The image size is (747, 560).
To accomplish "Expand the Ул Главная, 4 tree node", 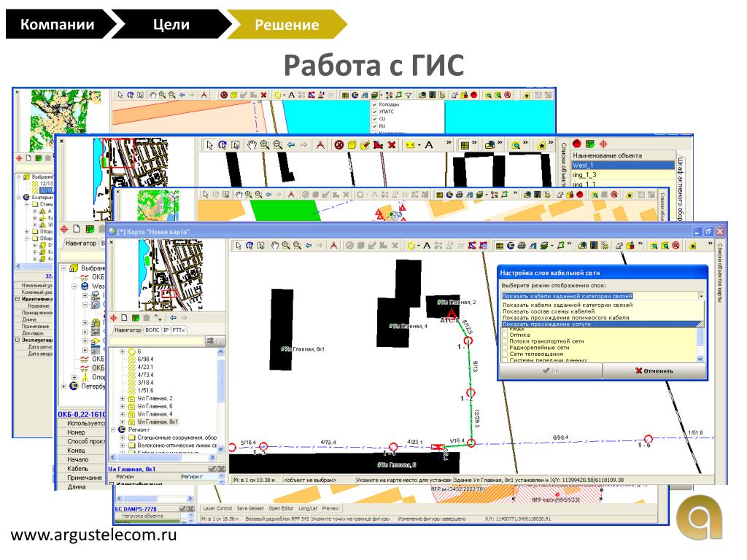I will 122,414.
